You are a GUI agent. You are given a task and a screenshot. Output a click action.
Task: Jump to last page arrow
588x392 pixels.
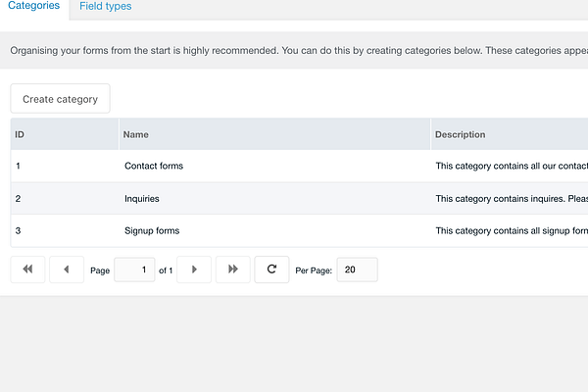233,269
